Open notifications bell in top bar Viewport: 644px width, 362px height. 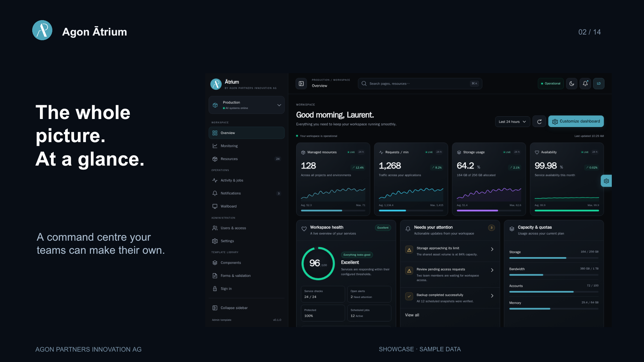[585, 83]
